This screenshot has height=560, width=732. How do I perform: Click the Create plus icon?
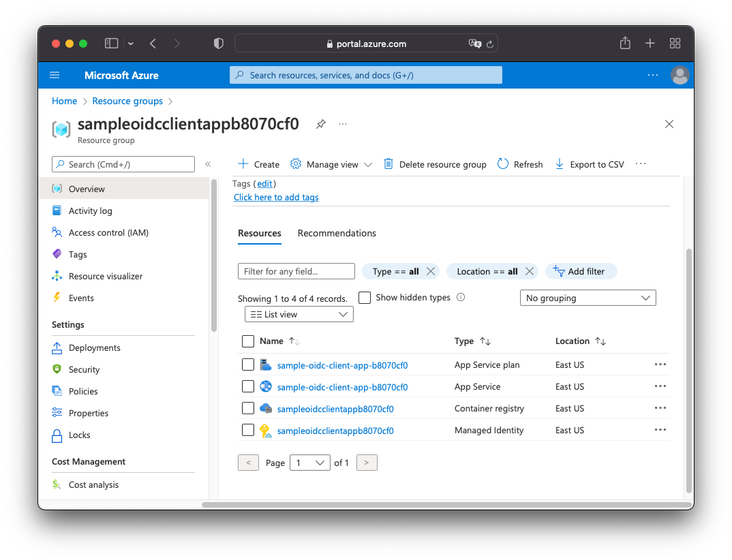243,164
